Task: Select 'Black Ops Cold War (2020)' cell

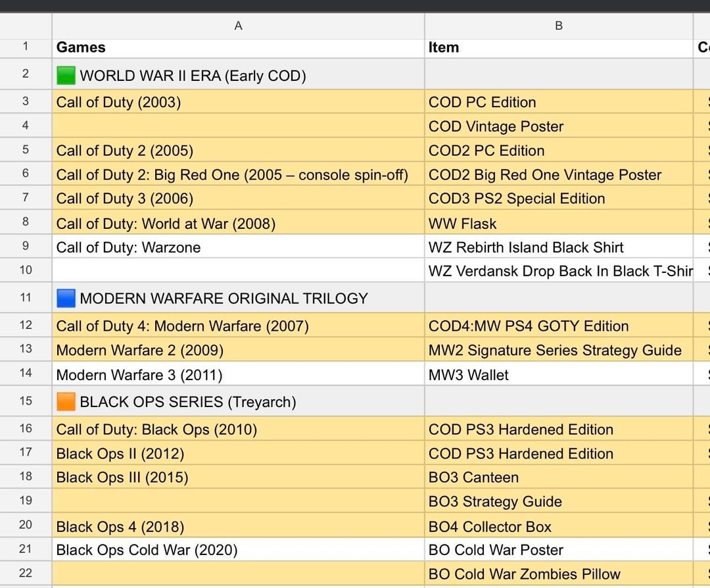Action: [x=238, y=549]
